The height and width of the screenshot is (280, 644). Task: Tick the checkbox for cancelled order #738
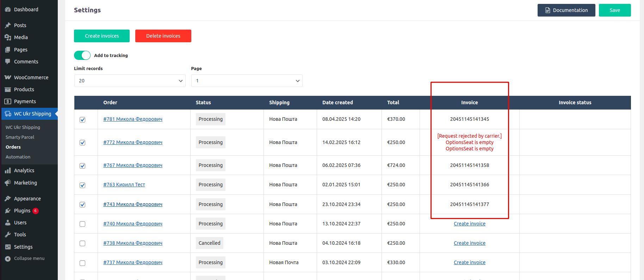coord(82,243)
